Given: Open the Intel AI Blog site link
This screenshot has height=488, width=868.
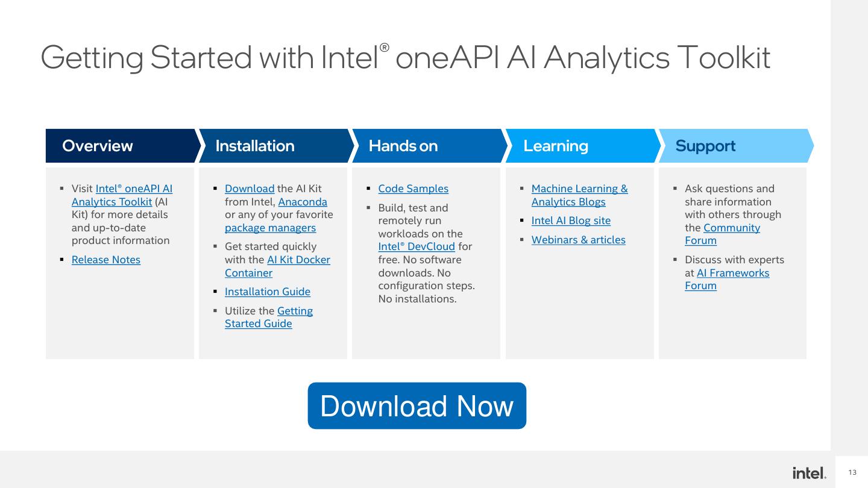Looking at the screenshot, I should point(571,221).
